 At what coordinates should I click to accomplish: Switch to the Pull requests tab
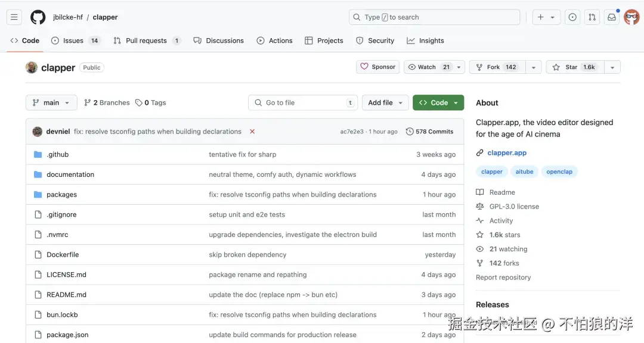[x=147, y=40]
